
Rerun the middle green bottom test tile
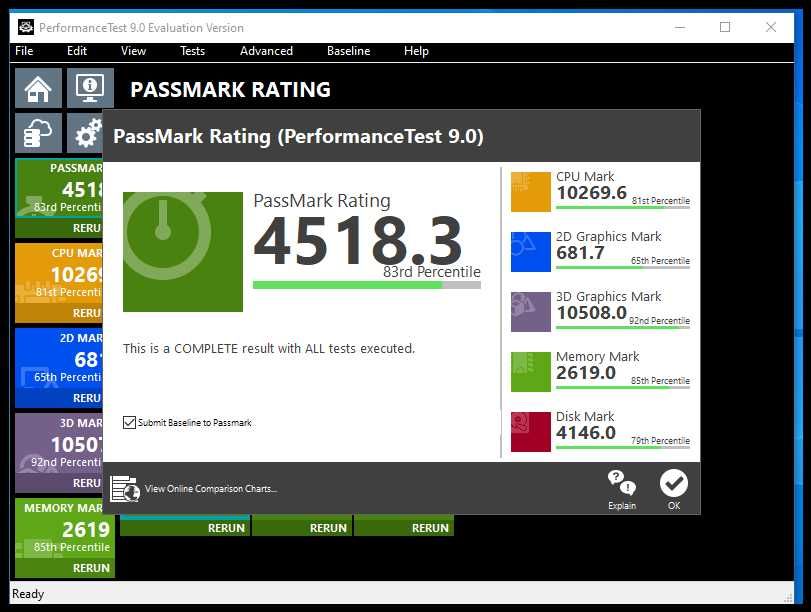point(303,528)
